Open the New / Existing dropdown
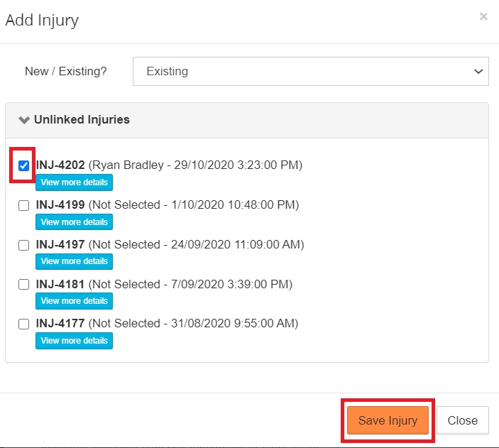499x448 pixels. [x=310, y=71]
